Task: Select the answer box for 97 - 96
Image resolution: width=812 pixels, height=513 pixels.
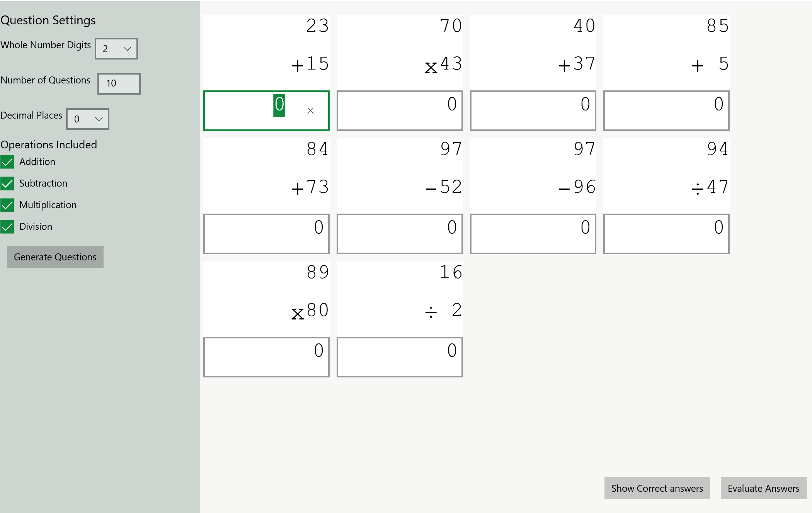Action: point(533,234)
